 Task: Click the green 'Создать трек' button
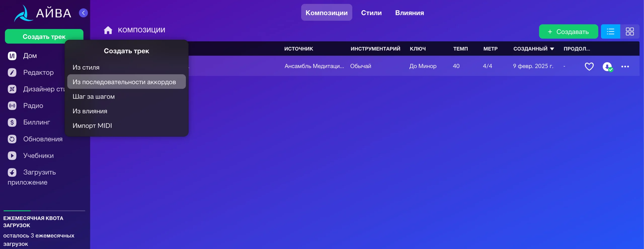coord(44,36)
